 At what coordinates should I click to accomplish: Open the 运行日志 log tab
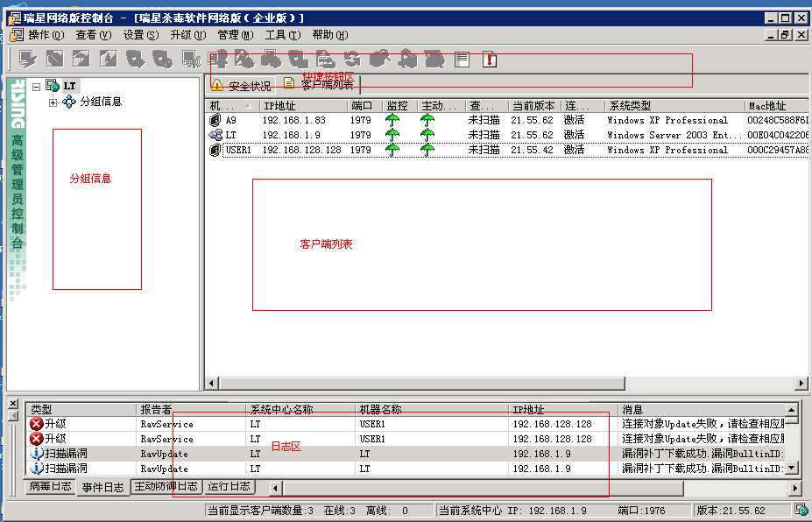click(229, 486)
